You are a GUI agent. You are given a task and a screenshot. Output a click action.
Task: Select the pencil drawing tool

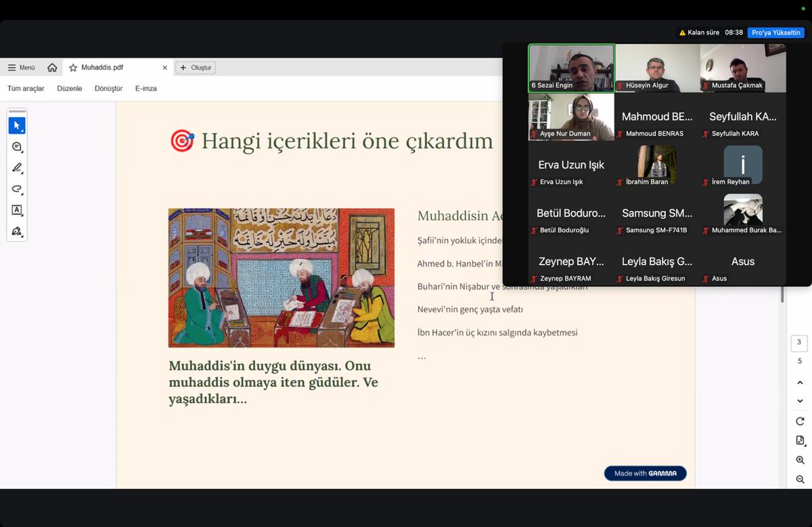tap(17, 168)
